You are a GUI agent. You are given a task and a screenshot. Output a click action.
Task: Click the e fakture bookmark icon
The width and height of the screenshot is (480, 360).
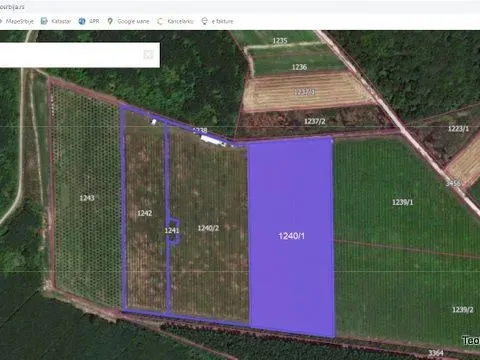204,21
